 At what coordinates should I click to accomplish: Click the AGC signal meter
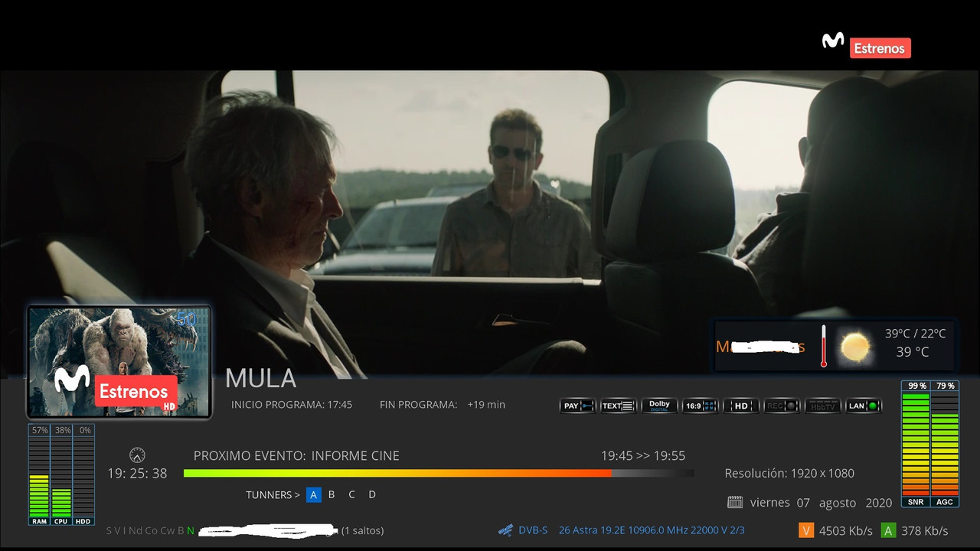tap(945, 444)
